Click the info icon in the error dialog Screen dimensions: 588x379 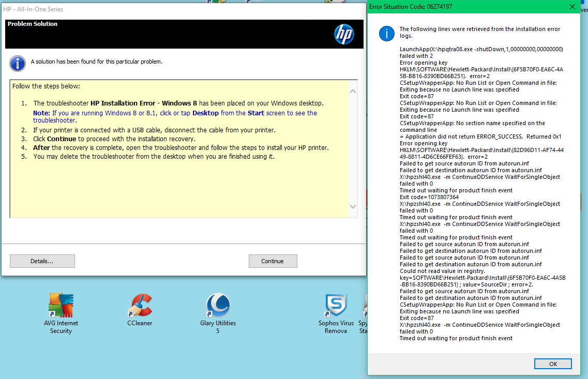click(387, 34)
